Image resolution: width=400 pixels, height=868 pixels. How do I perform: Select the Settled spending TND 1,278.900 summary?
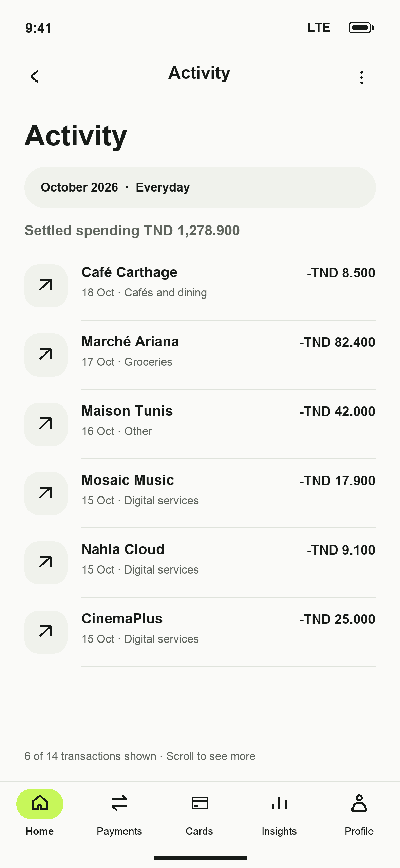pos(132,231)
